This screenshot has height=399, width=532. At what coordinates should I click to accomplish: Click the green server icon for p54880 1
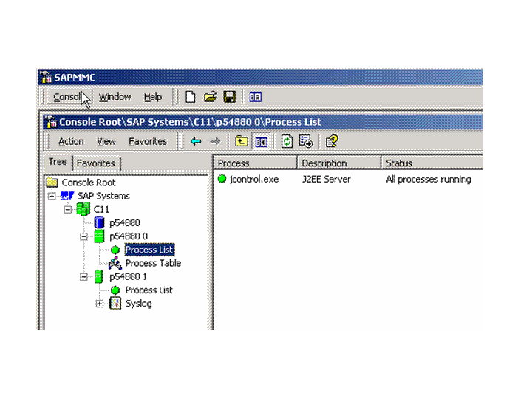coord(99,276)
